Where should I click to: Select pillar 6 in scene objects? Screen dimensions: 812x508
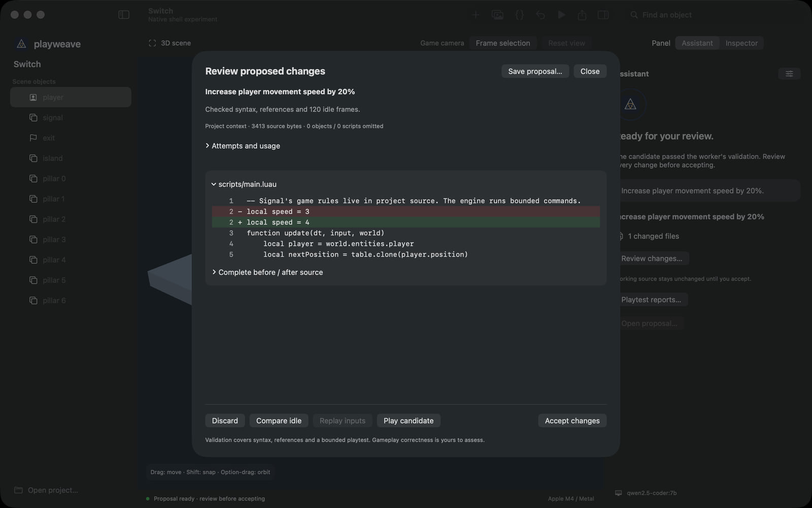click(71, 300)
